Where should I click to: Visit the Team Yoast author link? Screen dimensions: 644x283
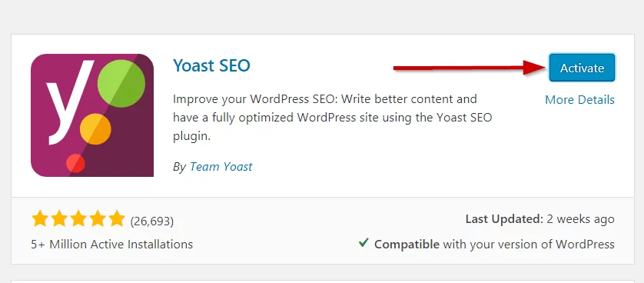221,166
